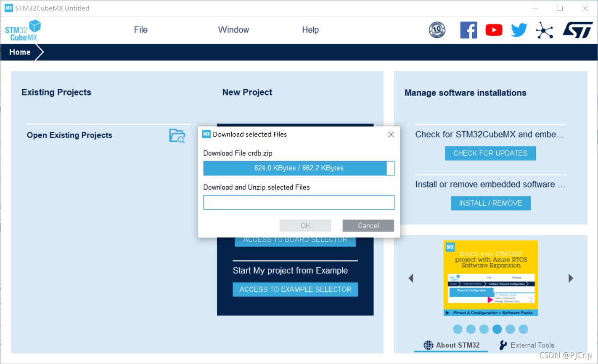The width and height of the screenshot is (598, 364).
Task: Switch to the About STM32 tab
Action: pos(451,345)
